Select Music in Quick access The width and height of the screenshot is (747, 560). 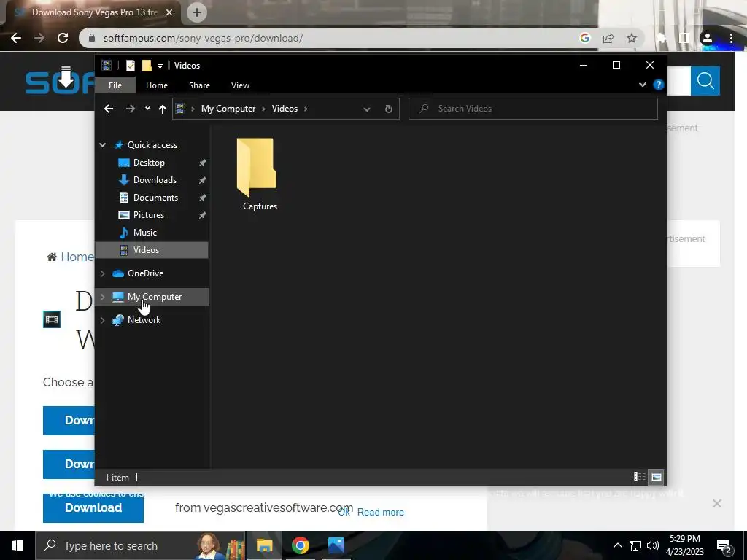tap(145, 233)
